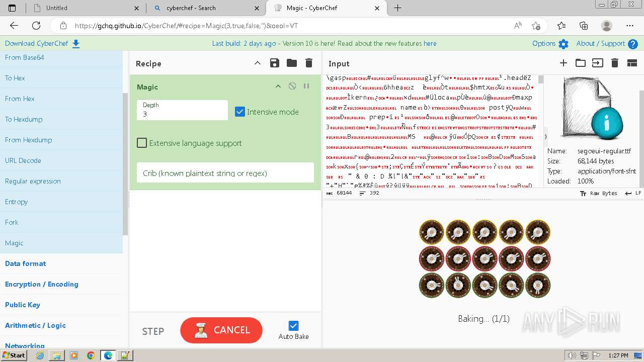Open a new browser tab
The image size is (644, 362).
(x=397, y=8)
